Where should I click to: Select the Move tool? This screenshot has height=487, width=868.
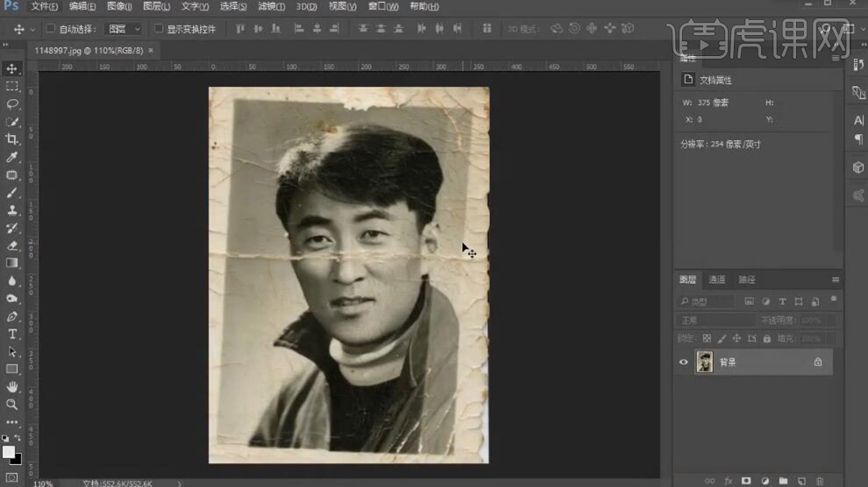tap(11, 68)
